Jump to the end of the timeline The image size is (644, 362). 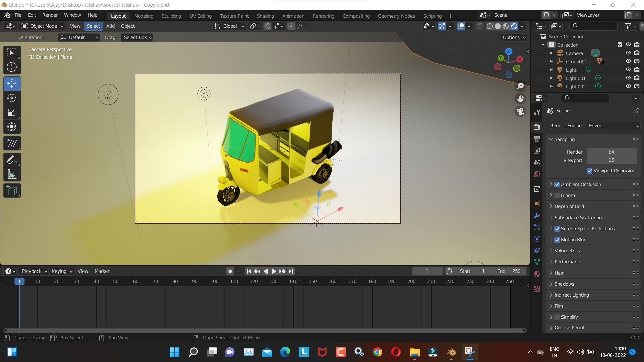click(290, 271)
